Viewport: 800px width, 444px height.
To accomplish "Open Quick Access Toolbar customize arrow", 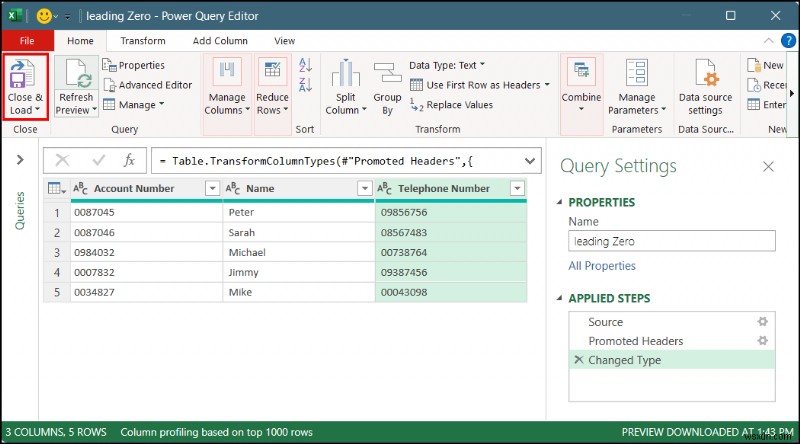I will pyautogui.click(x=67, y=16).
